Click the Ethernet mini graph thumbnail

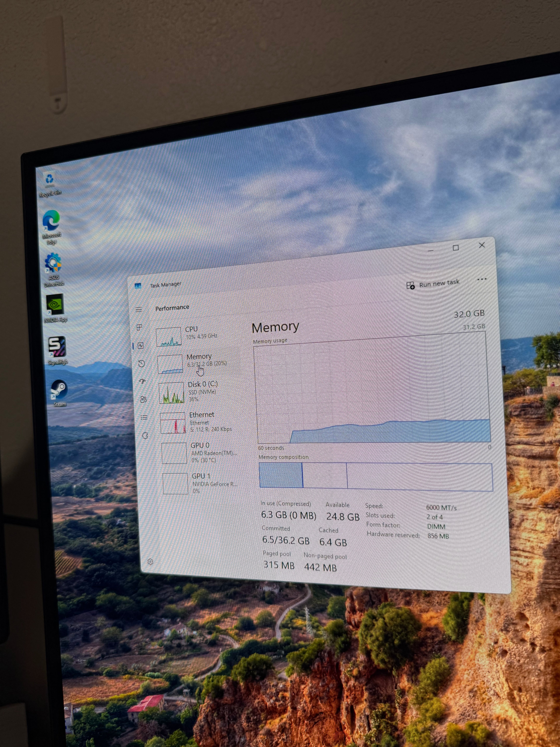coord(173,423)
